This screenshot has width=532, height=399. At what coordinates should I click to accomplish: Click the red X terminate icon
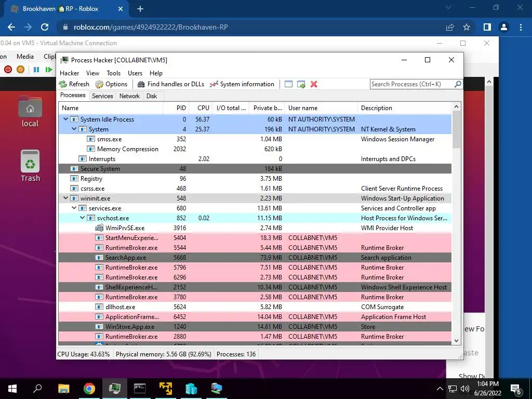click(x=314, y=84)
